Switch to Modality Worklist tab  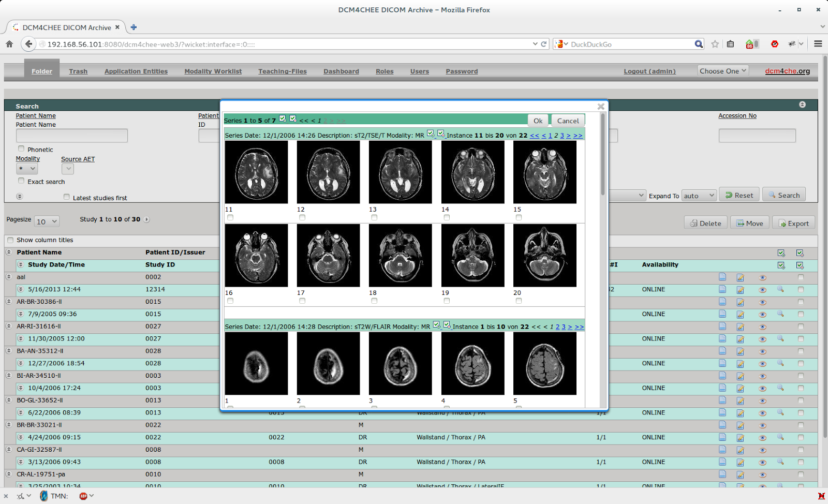tap(213, 71)
